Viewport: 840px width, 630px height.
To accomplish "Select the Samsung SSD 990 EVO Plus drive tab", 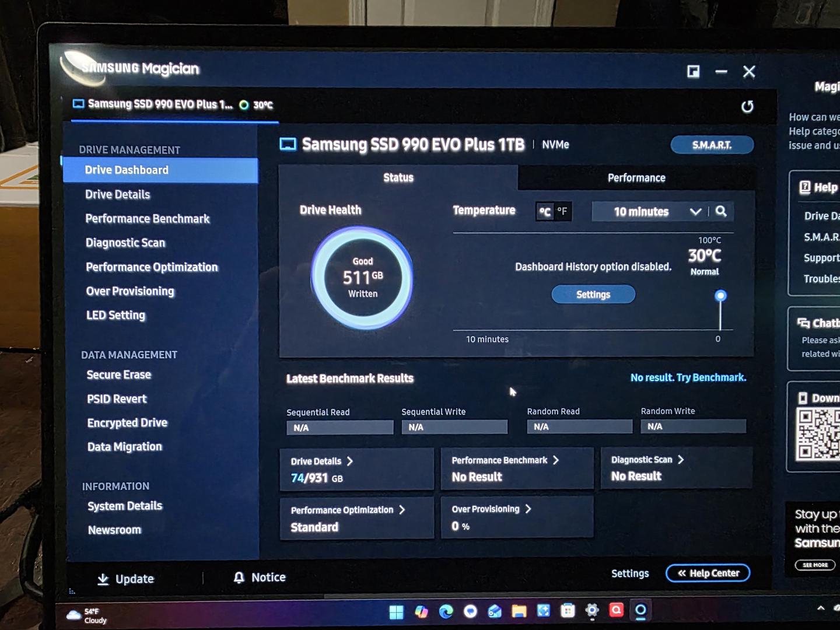I will tap(160, 104).
